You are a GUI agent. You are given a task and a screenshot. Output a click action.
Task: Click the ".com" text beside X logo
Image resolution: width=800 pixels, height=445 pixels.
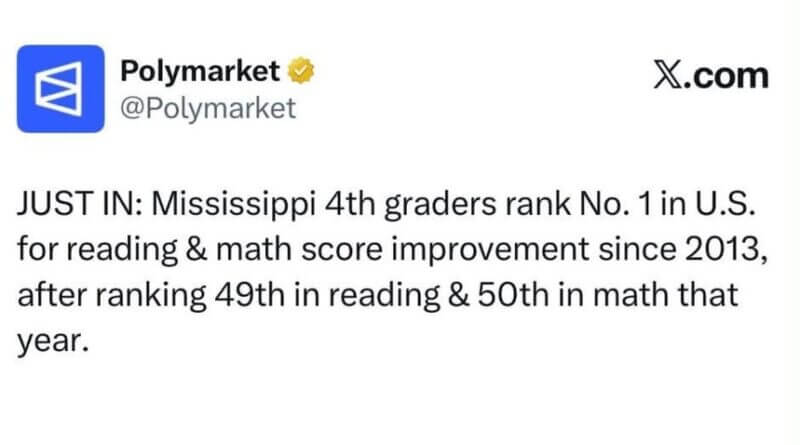coord(727,76)
